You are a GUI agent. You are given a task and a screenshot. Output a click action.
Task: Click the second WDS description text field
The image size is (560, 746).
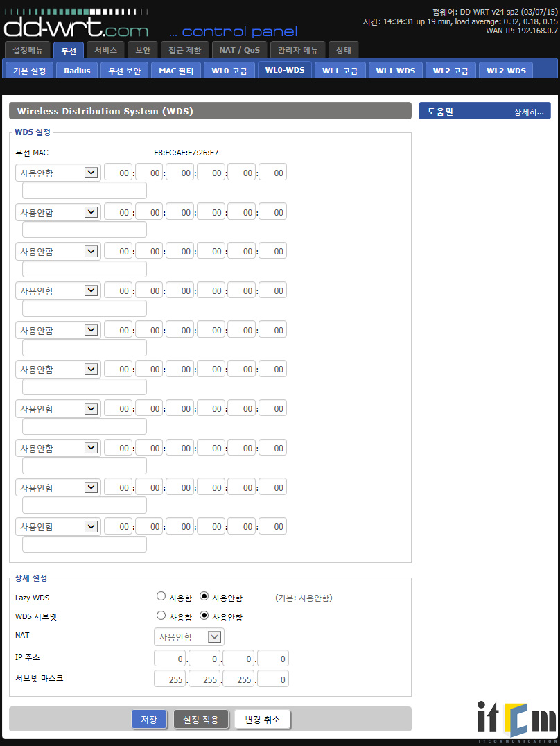point(85,229)
